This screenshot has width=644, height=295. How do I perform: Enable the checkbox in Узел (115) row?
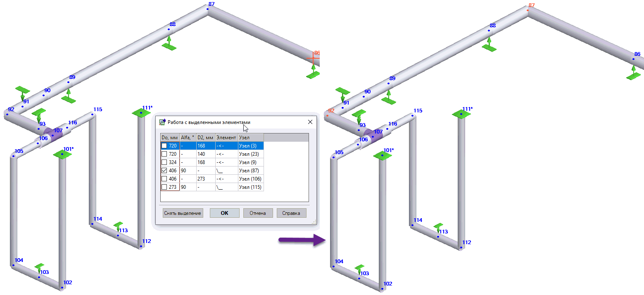pyautogui.click(x=164, y=187)
